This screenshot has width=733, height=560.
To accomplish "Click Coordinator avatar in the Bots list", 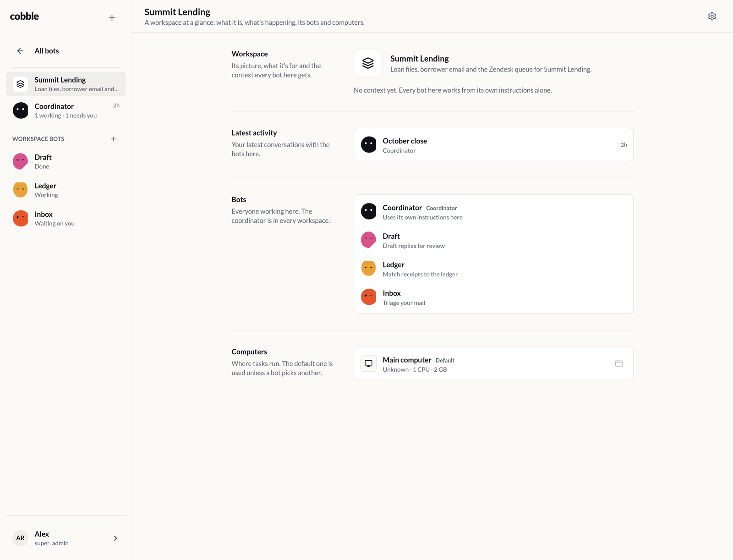I will 368,211.
